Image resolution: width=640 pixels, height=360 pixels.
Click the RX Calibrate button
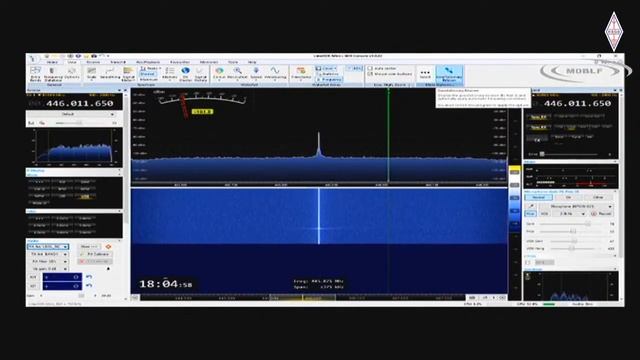(x=96, y=254)
